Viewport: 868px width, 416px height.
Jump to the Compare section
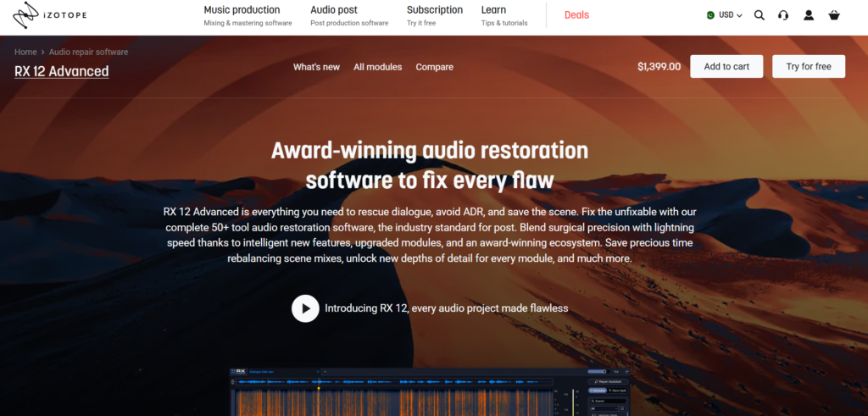[x=435, y=67]
